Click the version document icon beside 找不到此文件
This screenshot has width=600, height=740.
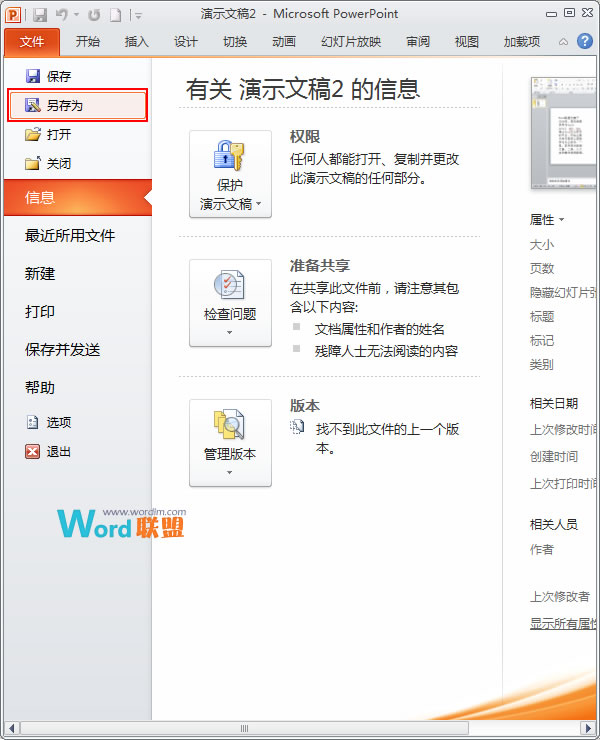[x=297, y=427]
